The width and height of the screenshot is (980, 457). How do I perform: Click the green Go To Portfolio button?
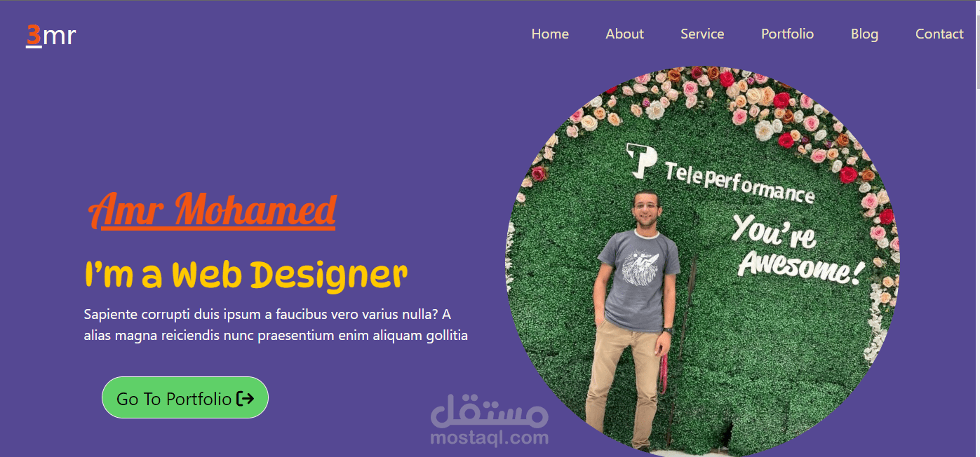(x=185, y=397)
